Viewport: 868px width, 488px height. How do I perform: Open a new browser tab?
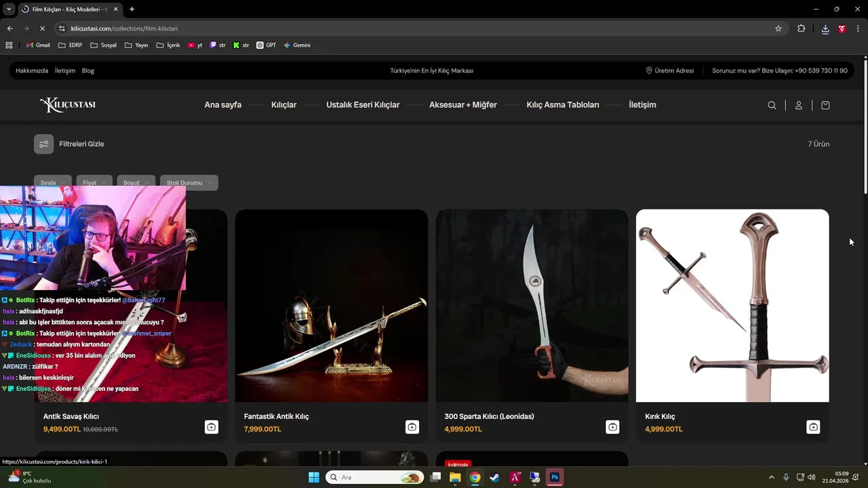pos(132,9)
